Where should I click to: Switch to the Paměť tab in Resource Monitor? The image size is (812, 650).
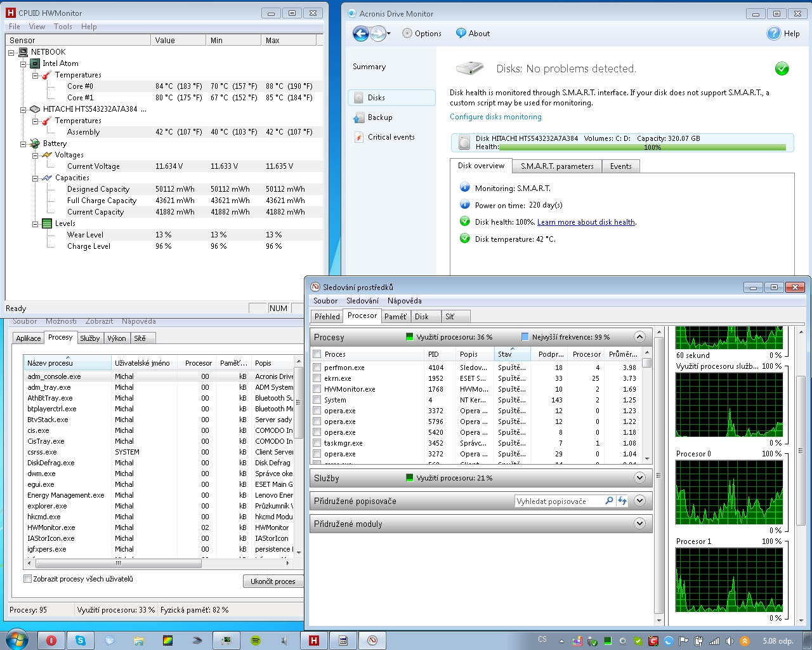tap(395, 317)
